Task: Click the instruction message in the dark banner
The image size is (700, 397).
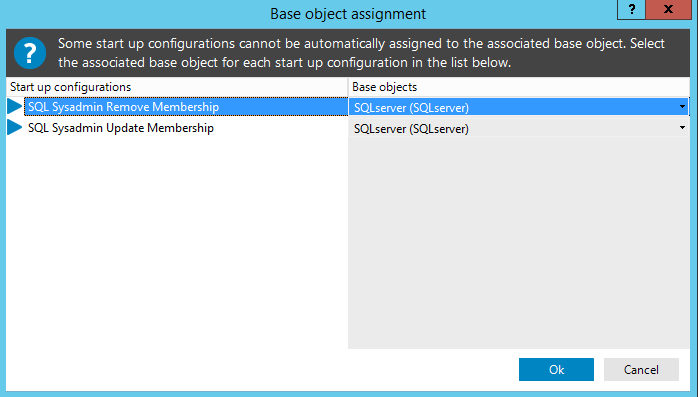Action: click(x=361, y=53)
